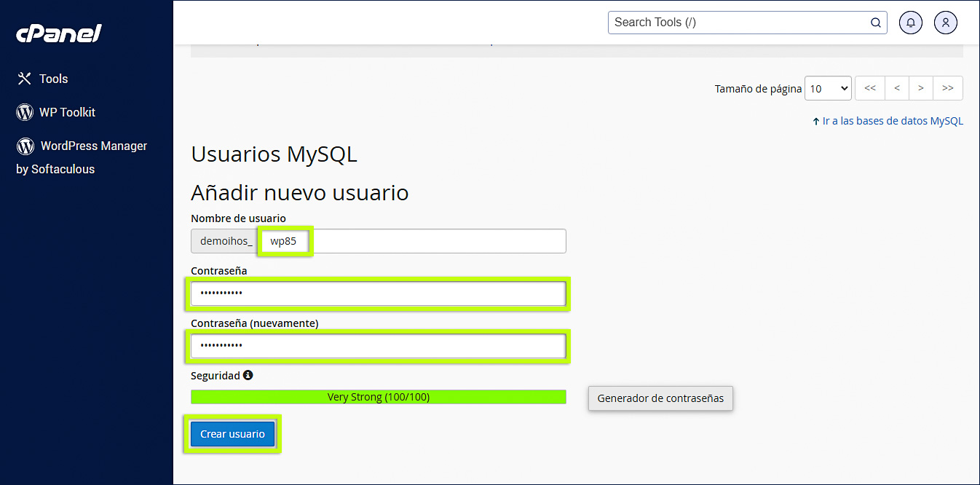This screenshot has height=485, width=980.
Task: Open the notifications bell
Action: [910, 23]
